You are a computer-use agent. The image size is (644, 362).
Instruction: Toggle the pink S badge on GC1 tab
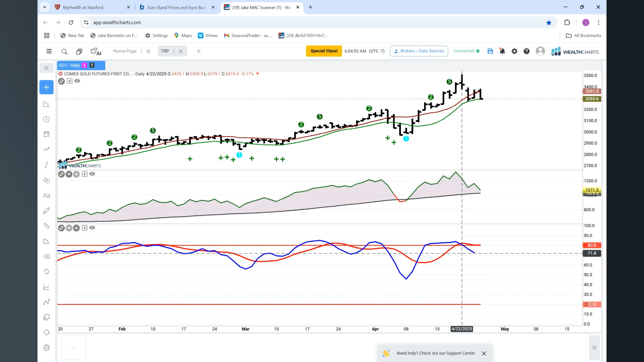pyautogui.click(x=85, y=65)
